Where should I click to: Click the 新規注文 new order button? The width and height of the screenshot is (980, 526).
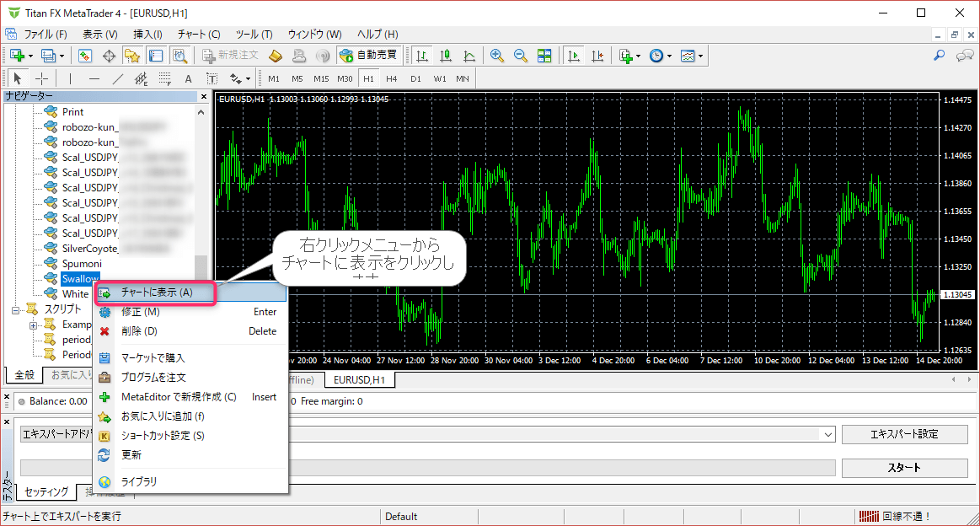230,56
